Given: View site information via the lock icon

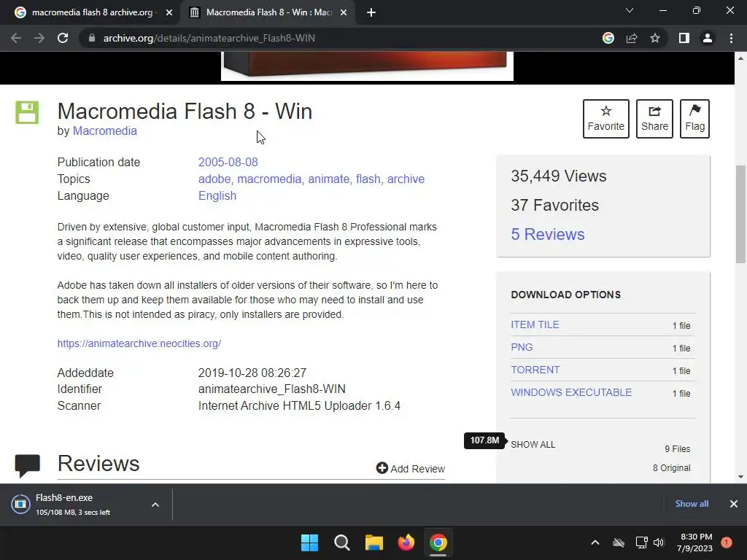Looking at the screenshot, I should point(92,38).
